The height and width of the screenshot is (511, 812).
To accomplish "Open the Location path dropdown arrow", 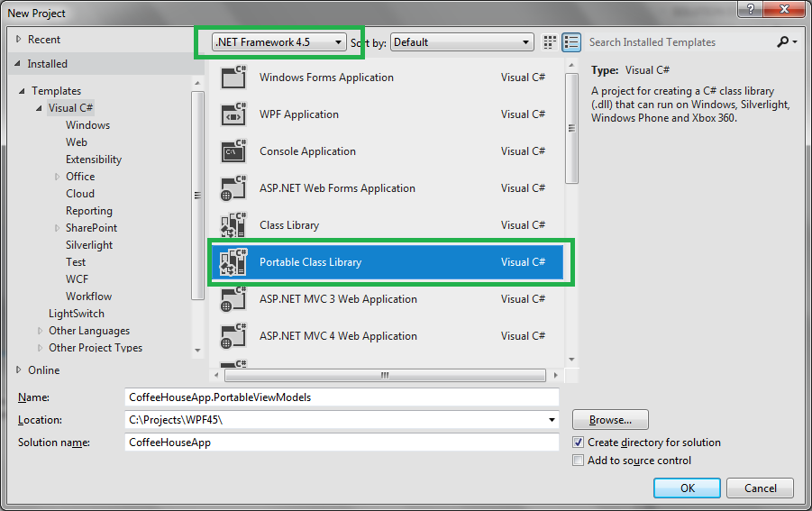I will 552,420.
